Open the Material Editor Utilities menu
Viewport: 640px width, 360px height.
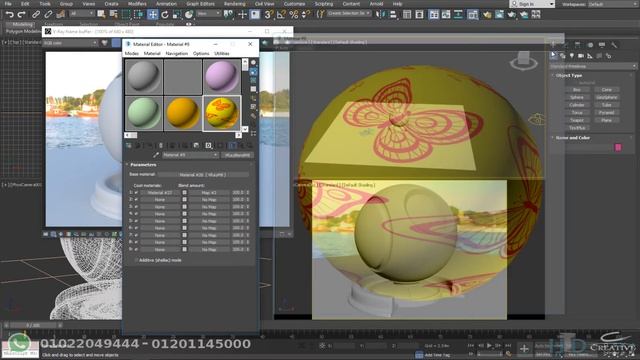point(222,53)
